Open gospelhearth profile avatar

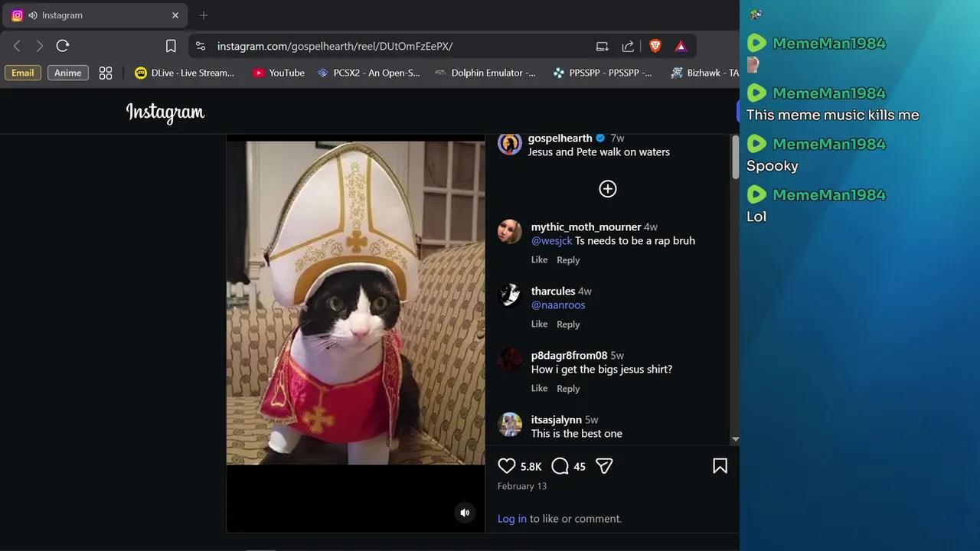(x=510, y=144)
